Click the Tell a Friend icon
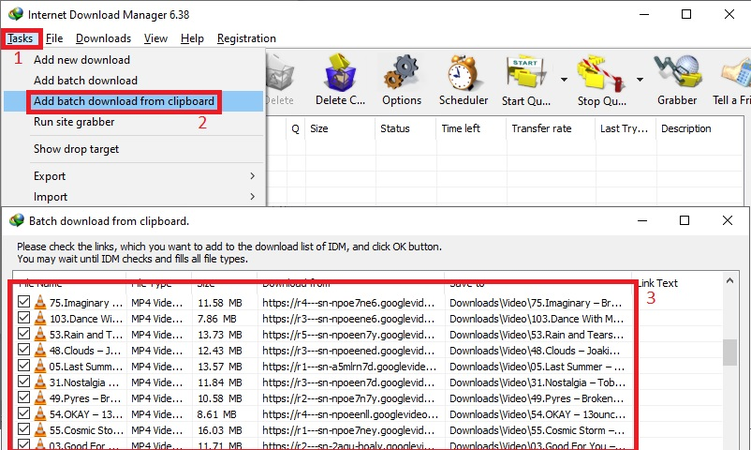 [735, 74]
